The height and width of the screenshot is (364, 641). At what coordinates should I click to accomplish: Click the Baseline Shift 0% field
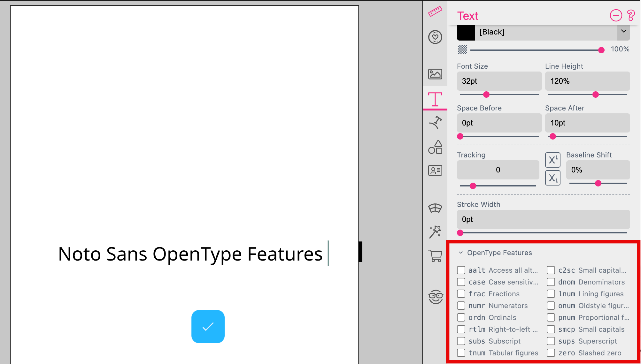598,170
